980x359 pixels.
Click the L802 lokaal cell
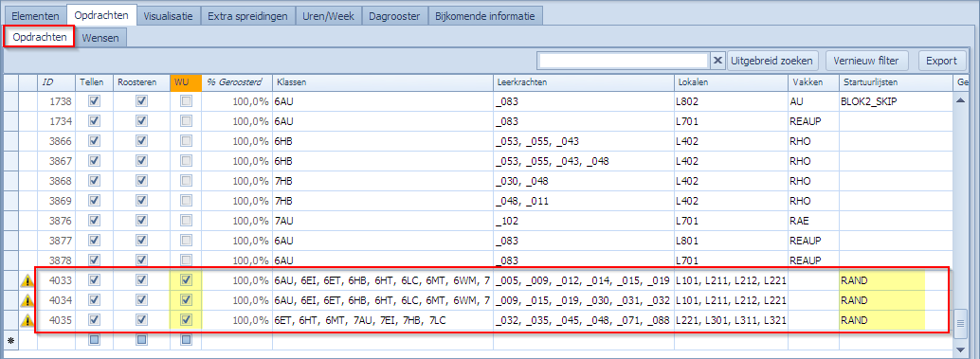(731, 101)
